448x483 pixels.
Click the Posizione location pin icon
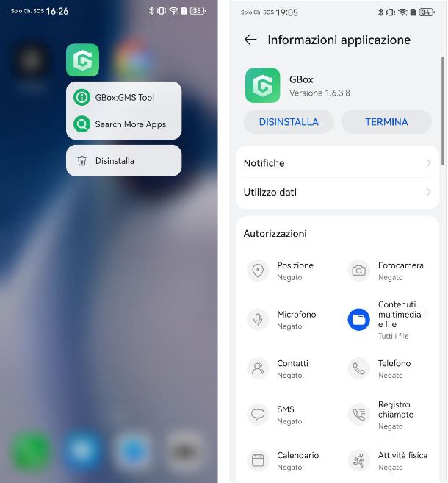[258, 271]
